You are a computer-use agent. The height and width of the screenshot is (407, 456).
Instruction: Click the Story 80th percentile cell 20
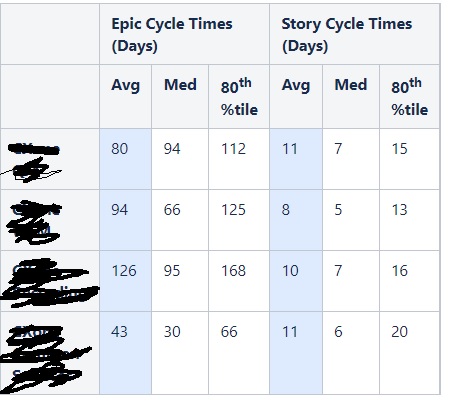409,353
